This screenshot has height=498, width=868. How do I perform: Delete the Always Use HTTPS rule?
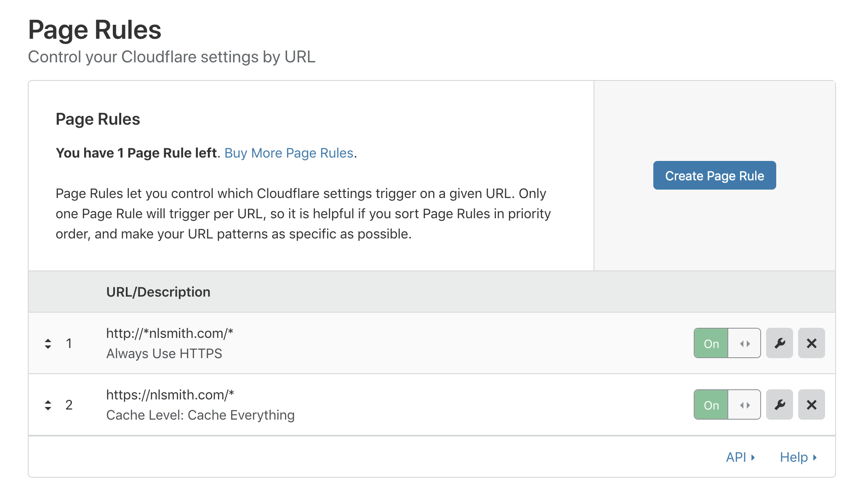coord(811,343)
